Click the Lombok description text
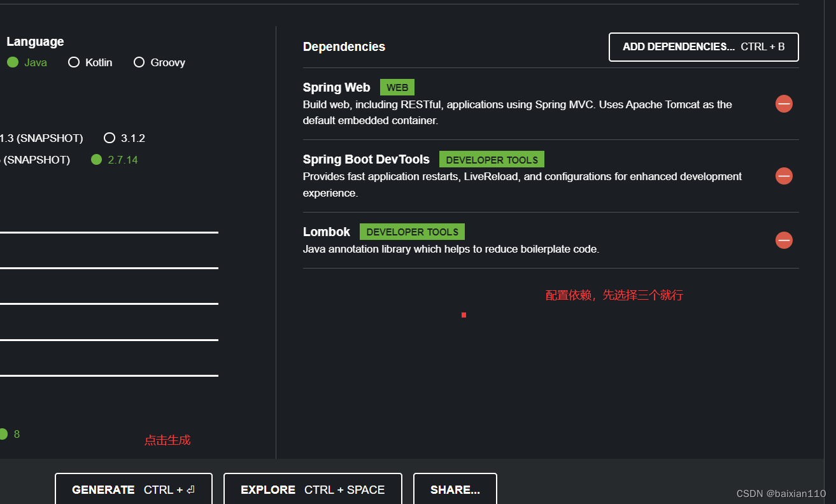Image resolution: width=836 pixels, height=504 pixels. click(451, 249)
